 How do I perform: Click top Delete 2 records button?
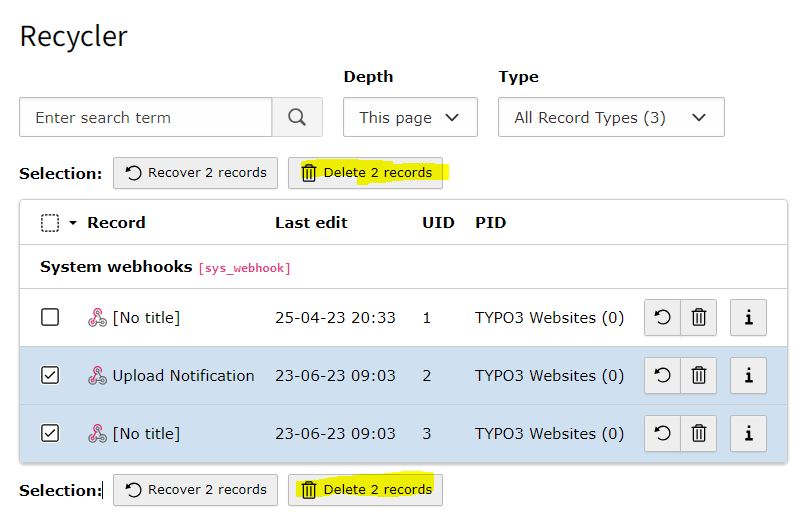[366, 173]
